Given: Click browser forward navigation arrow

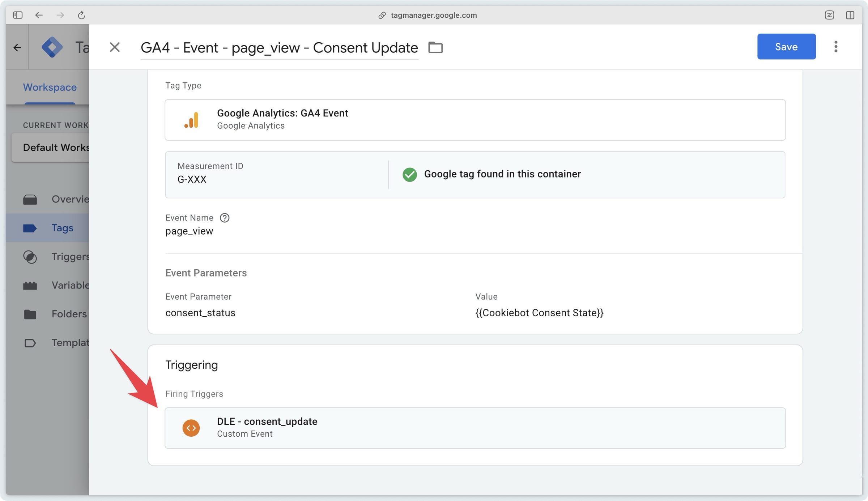Looking at the screenshot, I should point(60,15).
